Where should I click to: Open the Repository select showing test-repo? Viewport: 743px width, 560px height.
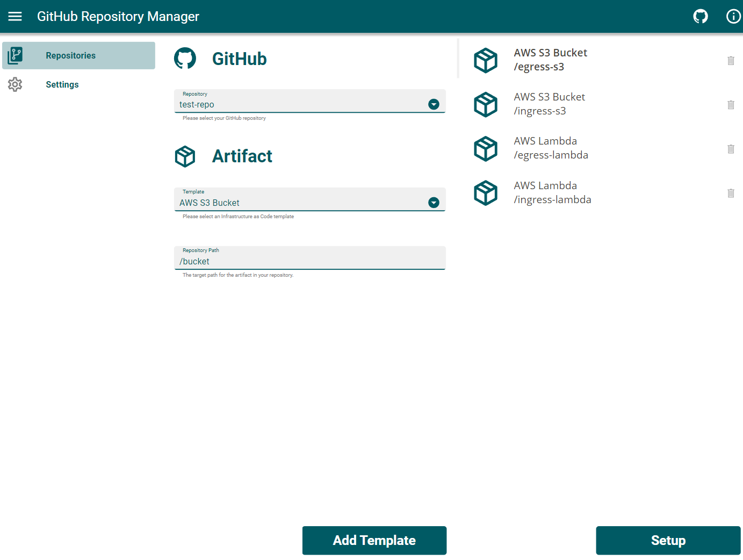(x=310, y=101)
